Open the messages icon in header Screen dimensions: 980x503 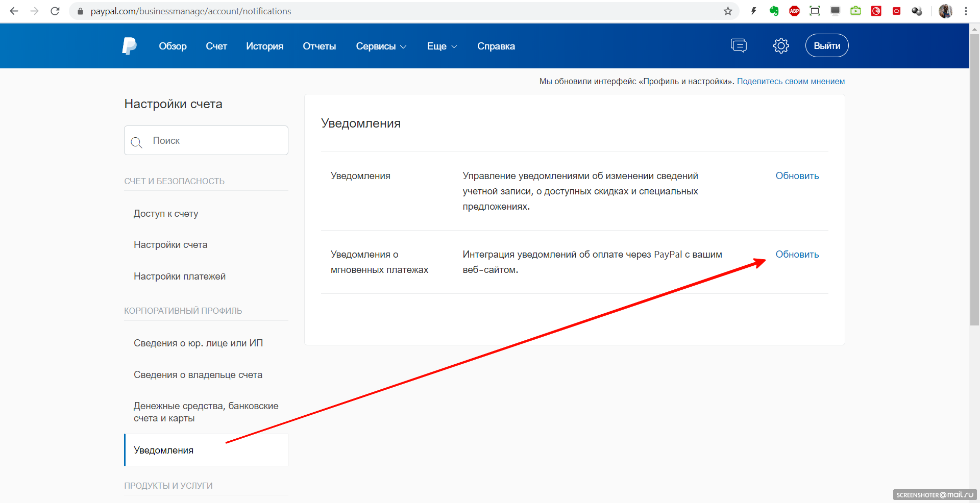click(x=738, y=46)
